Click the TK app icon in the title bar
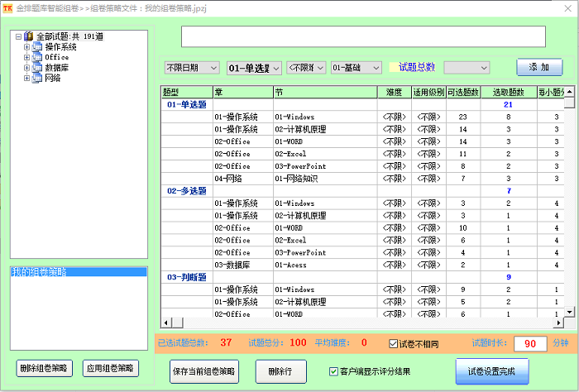 [x=7, y=7]
